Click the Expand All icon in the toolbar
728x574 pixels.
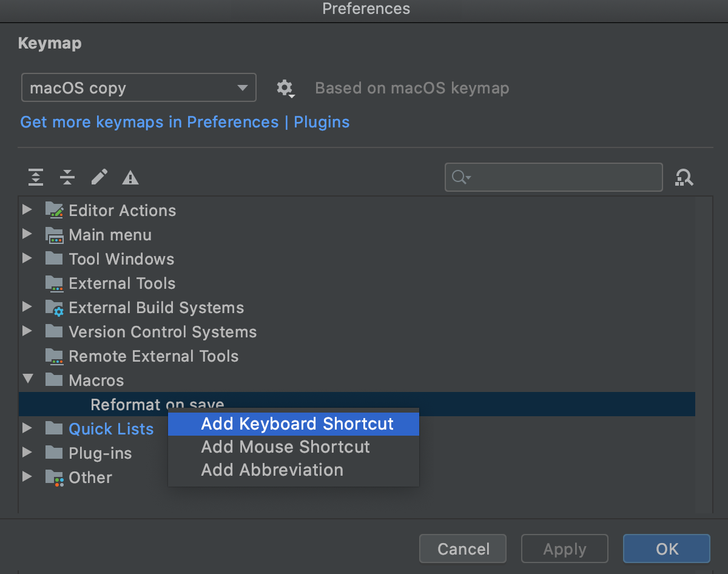tap(35, 177)
